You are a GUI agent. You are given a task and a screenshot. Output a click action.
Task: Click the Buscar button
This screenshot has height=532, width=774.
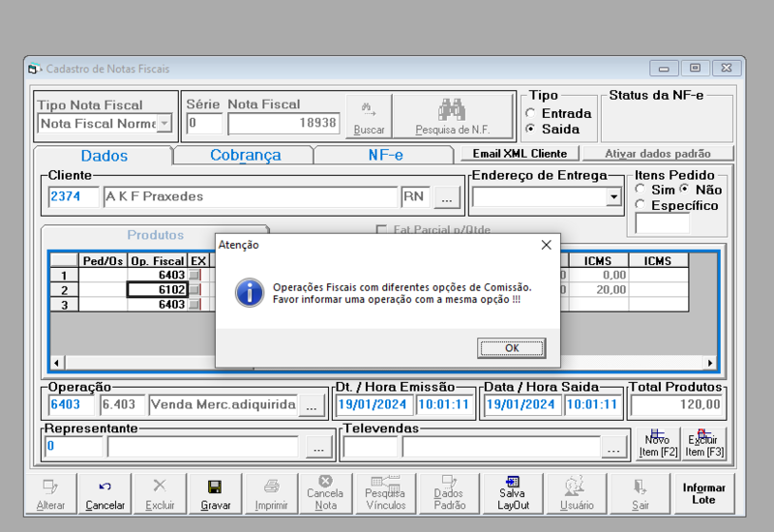click(369, 116)
